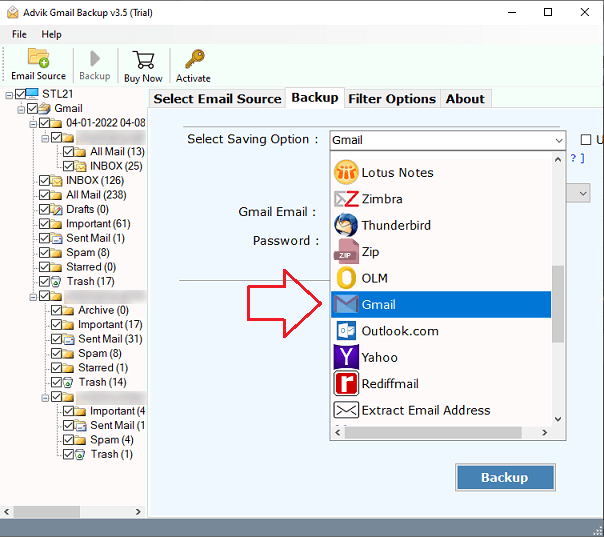Open the File menu
Image resolution: width=604 pixels, height=537 pixels.
[19, 34]
